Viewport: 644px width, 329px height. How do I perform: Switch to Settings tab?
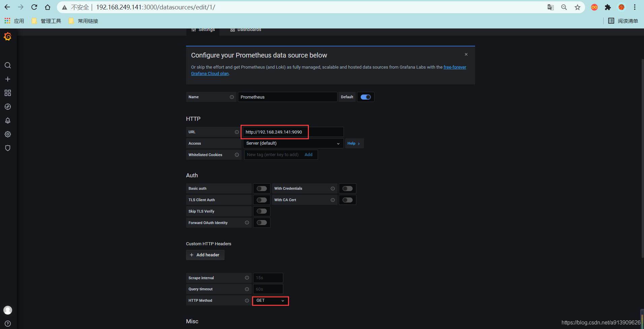203,30
